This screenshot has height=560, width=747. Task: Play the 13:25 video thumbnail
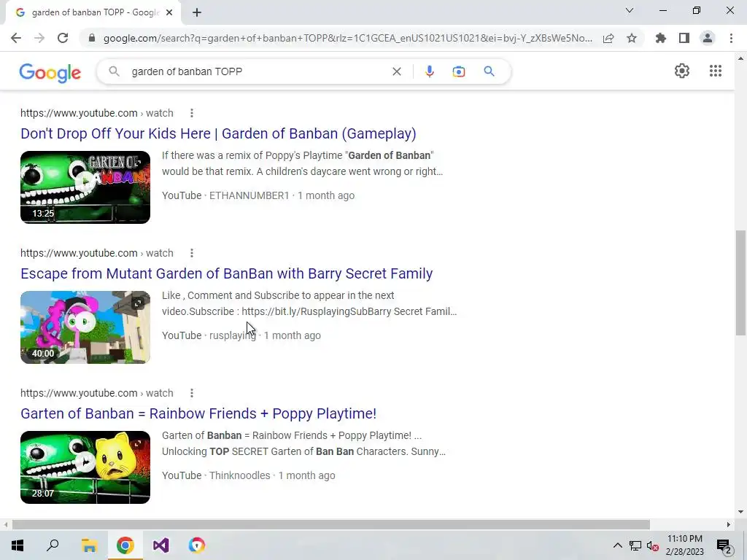[85, 187]
